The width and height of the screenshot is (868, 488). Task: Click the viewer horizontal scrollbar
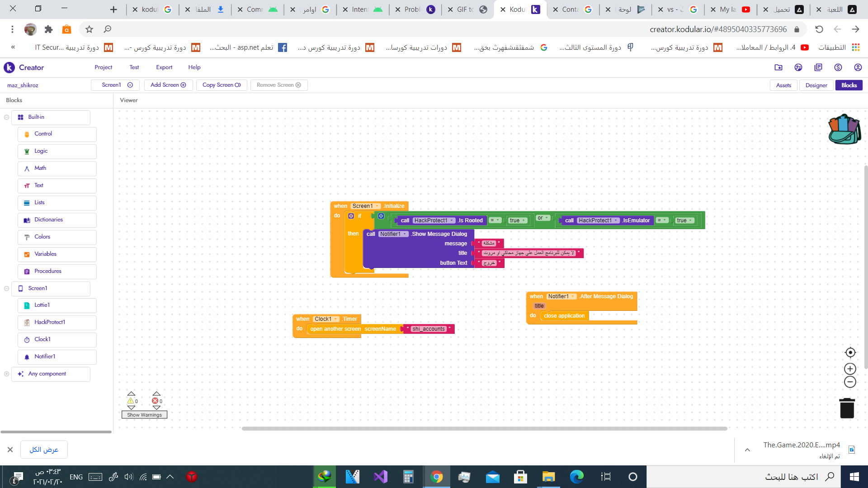(x=484, y=428)
